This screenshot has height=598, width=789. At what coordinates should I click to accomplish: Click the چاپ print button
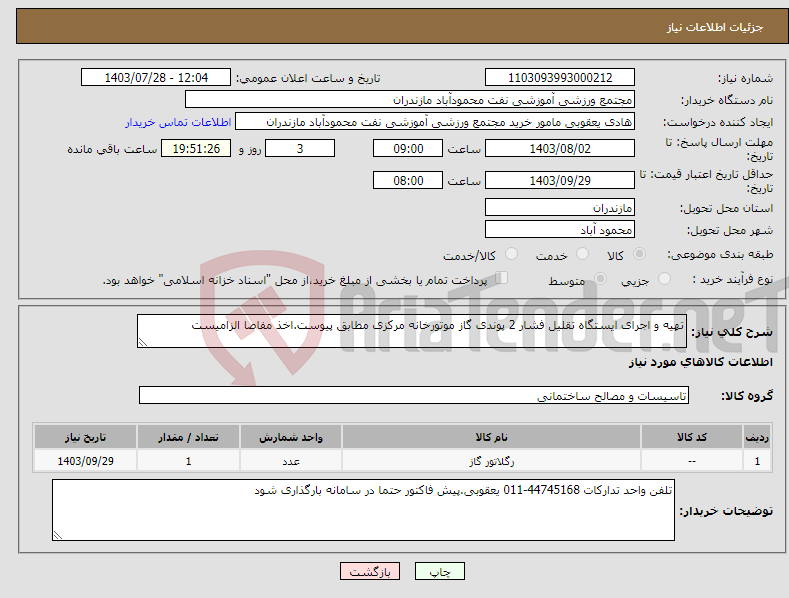tap(439, 571)
